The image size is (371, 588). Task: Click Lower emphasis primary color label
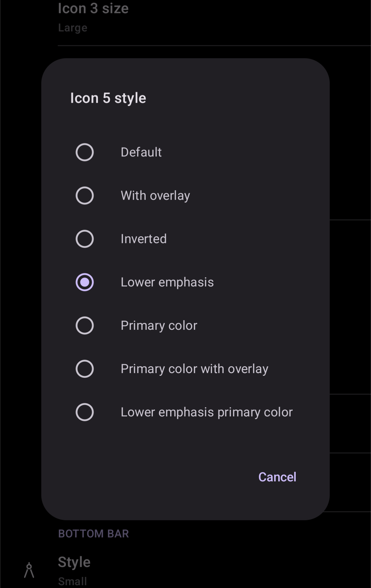207,412
